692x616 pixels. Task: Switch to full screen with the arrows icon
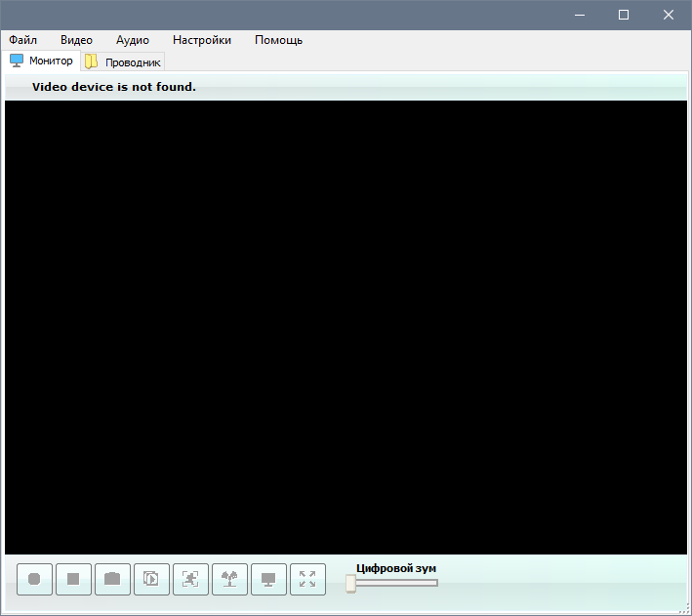tap(307, 579)
